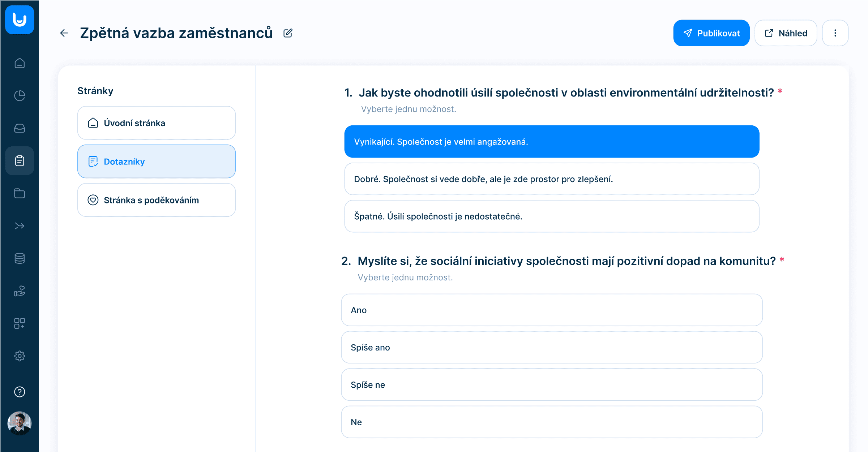
Task: Choose the 'Ne' answer option
Action: click(552, 422)
